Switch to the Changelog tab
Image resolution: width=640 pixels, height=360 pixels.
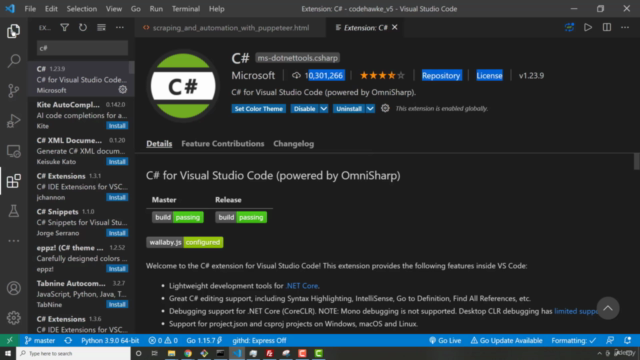coord(293,144)
